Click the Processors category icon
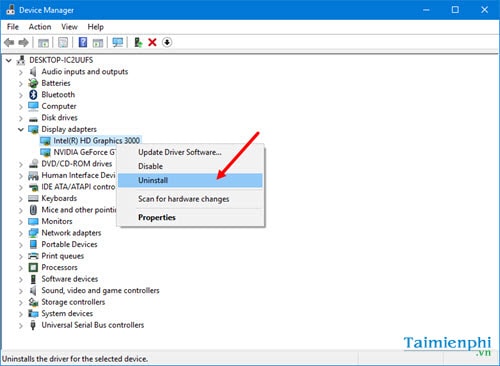This screenshot has height=366, width=500. [x=33, y=267]
